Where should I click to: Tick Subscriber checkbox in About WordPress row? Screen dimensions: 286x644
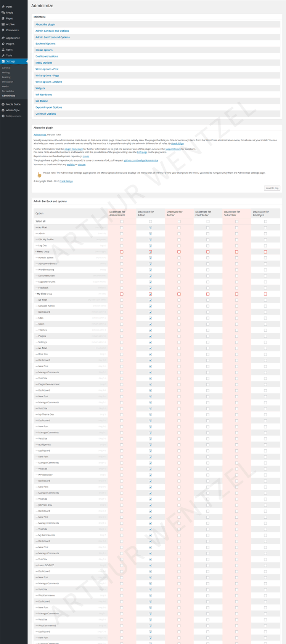(236, 264)
